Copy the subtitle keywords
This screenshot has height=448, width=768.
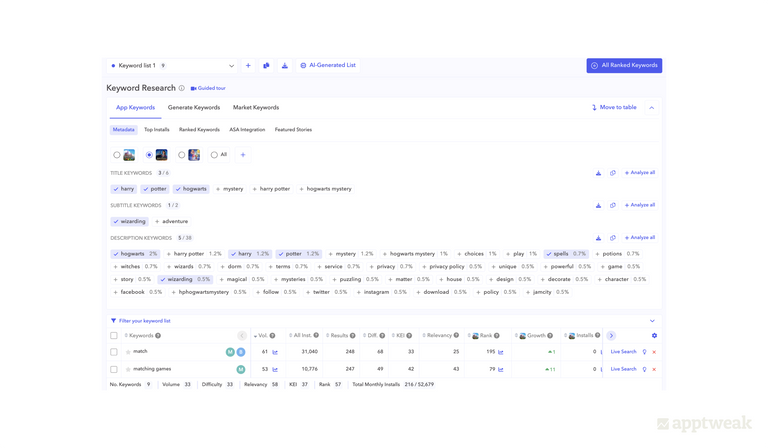coord(613,206)
